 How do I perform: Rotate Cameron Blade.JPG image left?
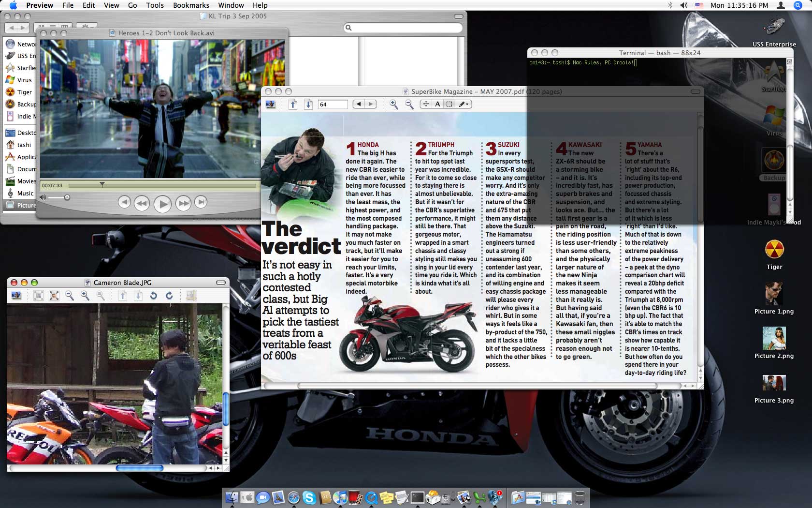(x=154, y=295)
